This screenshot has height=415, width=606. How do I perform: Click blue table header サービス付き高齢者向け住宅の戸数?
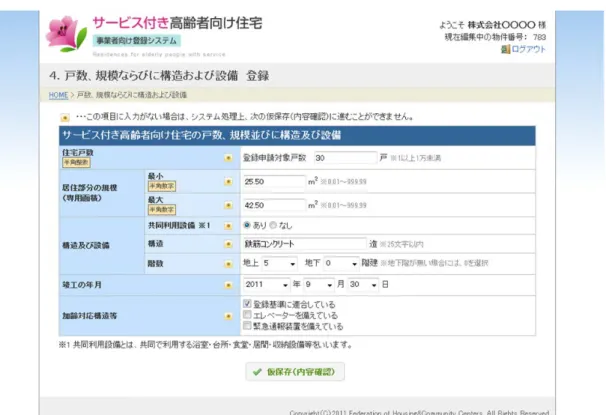297,136
